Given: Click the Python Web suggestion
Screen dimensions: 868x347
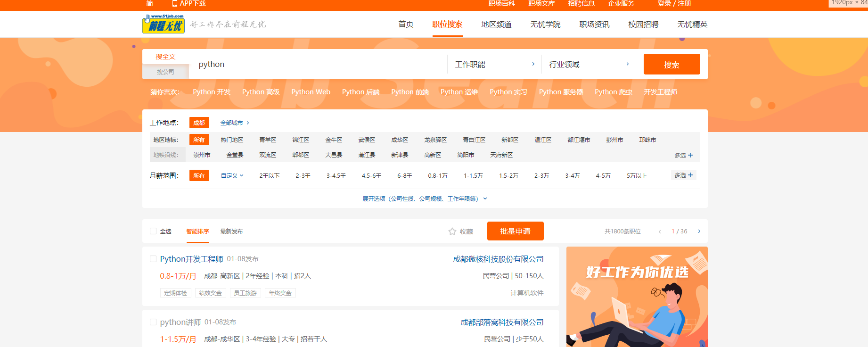Looking at the screenshot, I should click(x=311, y=92).
